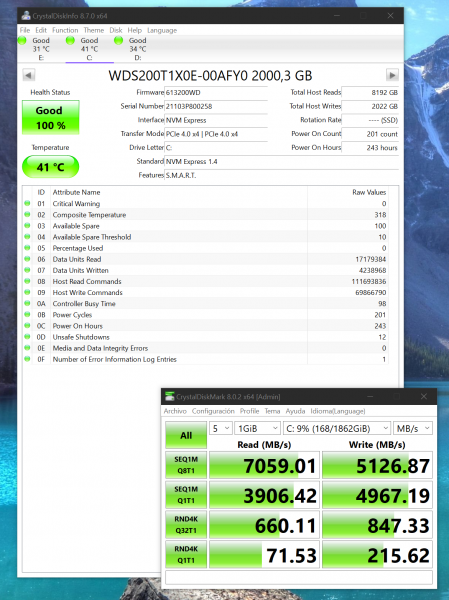Click status dot for Critical Warning row
The image size is (449, 600).
[x=27, y=204]
